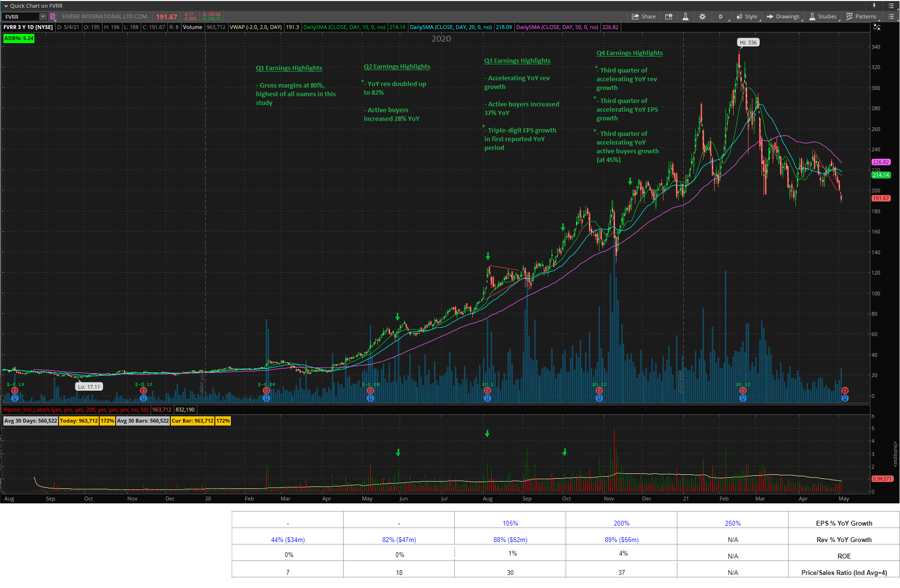
Task: Click the purple link number 9 icon
Action: click(53, 16)
